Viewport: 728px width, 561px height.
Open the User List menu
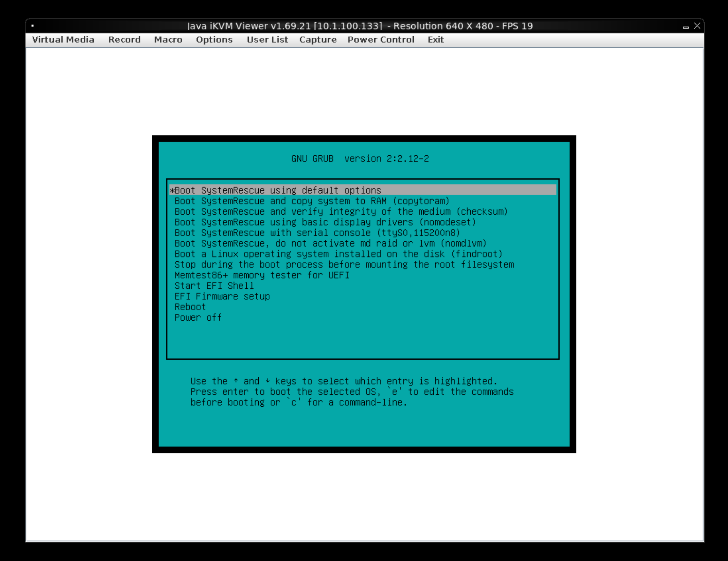click(x=267, y=40)
